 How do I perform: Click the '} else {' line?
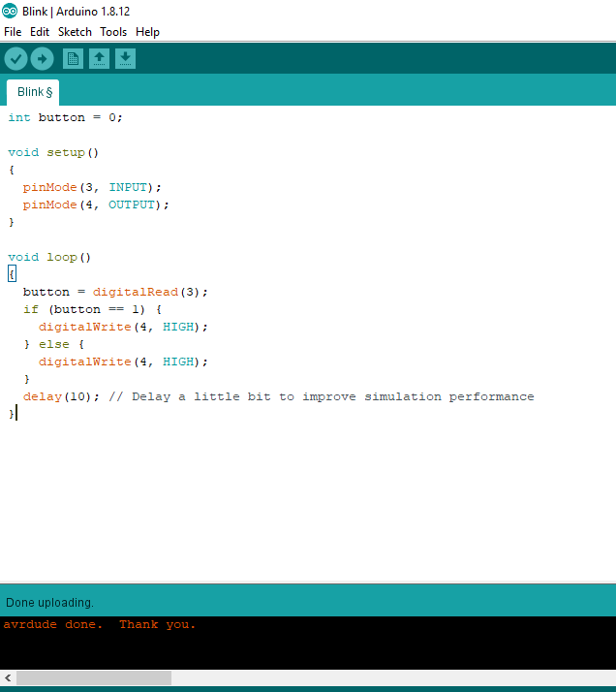pos(54,344)
